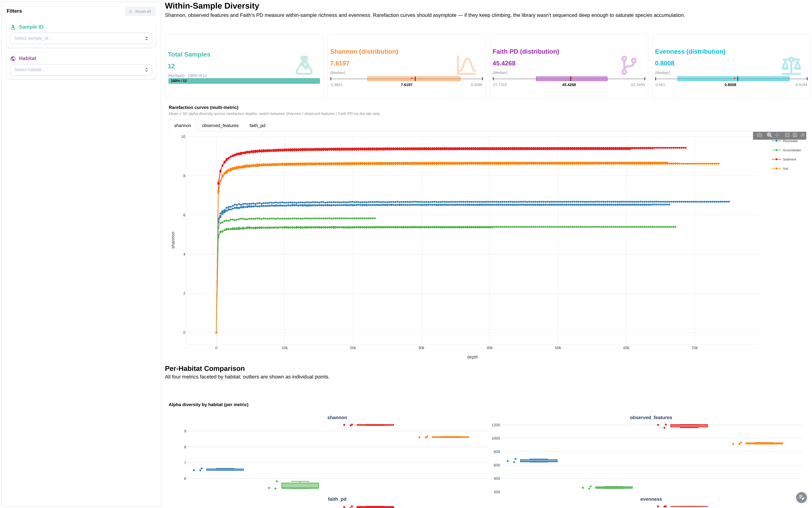Click the Shannon distribution box plot bar
Viewport: 812px width, 508px height.
point(414,79)
